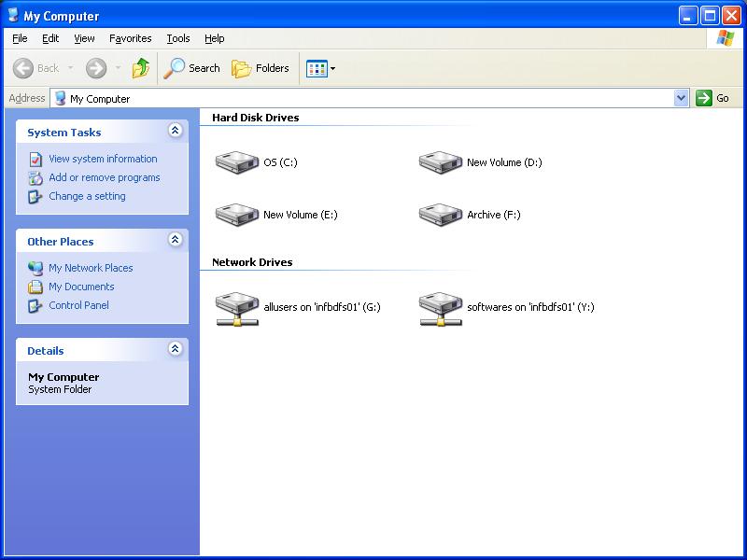Expand the Address bar dropdown arrow
The width and height of the screenshot is (747, 560).
pos(681,98)
